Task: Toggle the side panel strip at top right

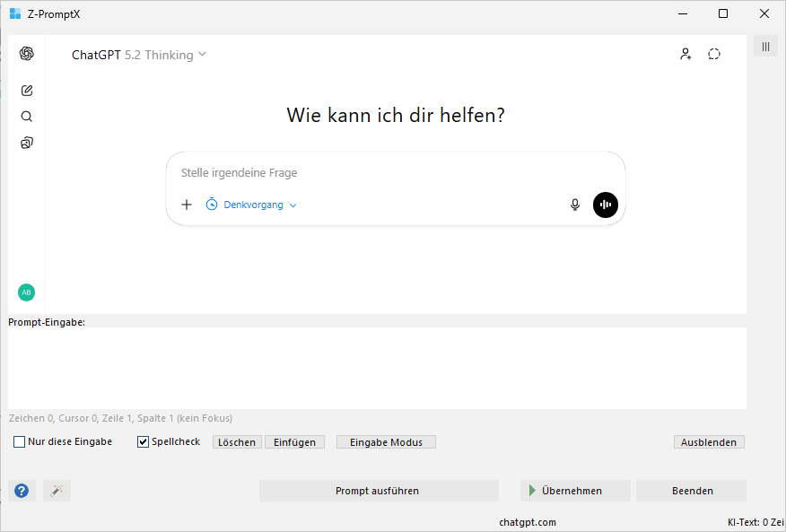Action: click(x=765, y=47)
